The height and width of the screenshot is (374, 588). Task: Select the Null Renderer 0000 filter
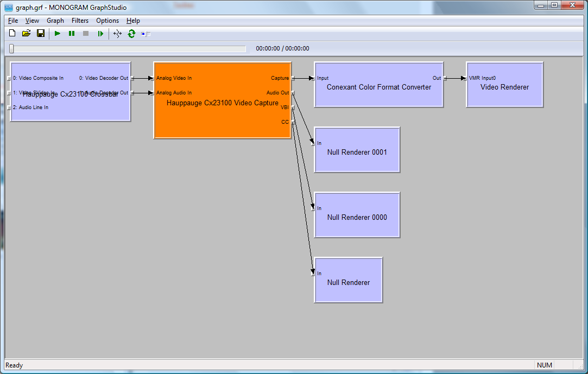coord(357,215)
